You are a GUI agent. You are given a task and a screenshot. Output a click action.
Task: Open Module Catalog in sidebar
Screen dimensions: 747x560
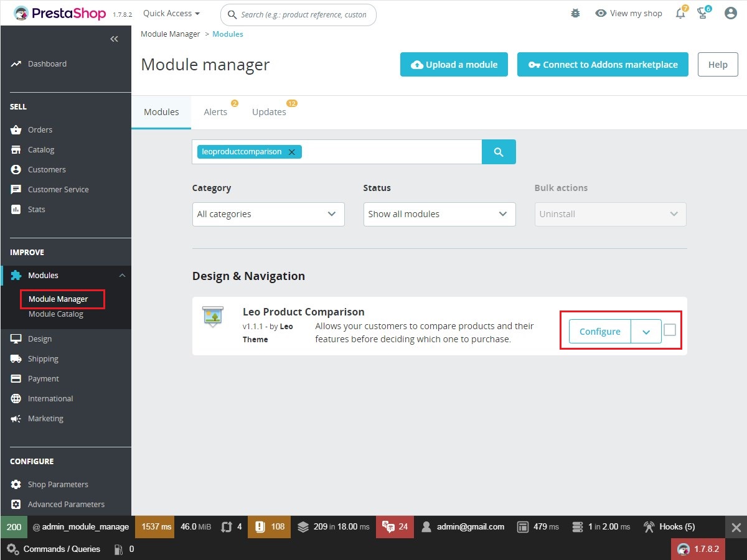56,314
